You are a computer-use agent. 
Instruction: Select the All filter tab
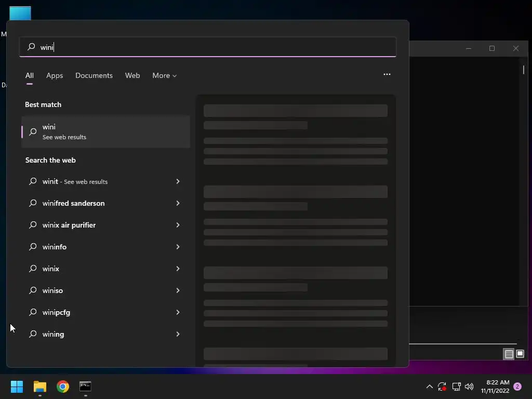[x=30, y=75]
